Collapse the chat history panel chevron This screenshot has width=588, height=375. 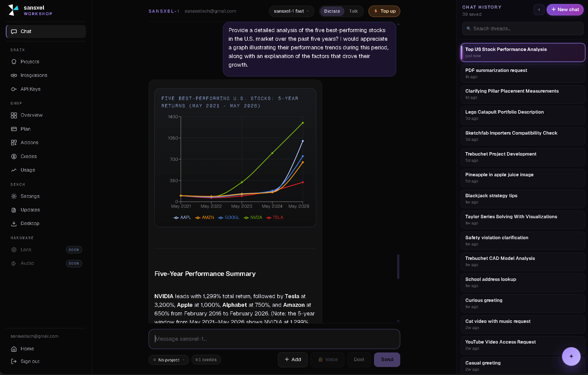point(539,10)
